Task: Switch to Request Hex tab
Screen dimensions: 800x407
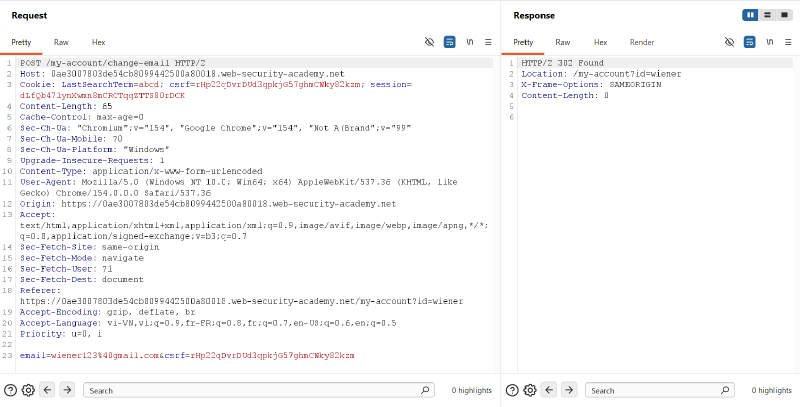Action: pyautogui.click(x=98, y=42)
